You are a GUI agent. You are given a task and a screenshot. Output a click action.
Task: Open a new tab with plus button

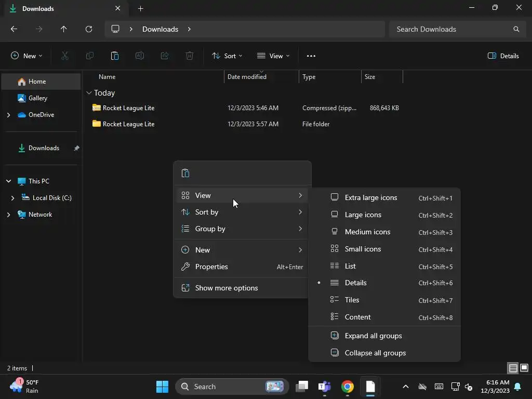140,9
